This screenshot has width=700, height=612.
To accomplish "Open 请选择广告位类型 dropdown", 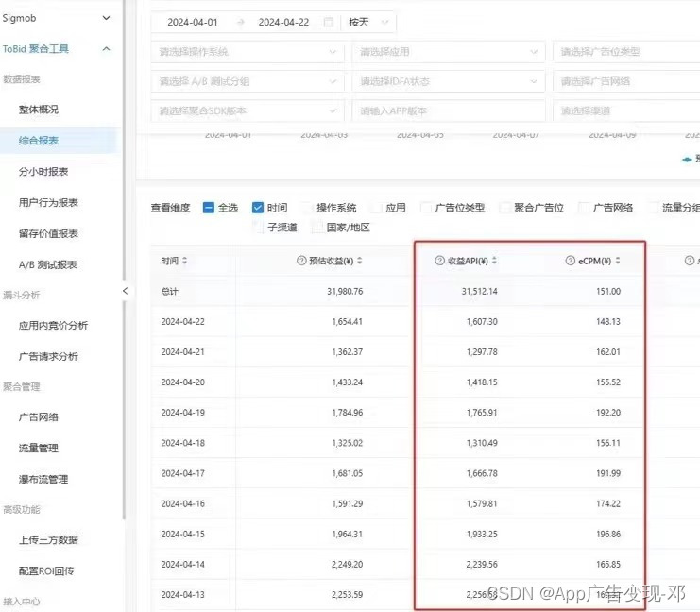I will [x=626, y=52].
